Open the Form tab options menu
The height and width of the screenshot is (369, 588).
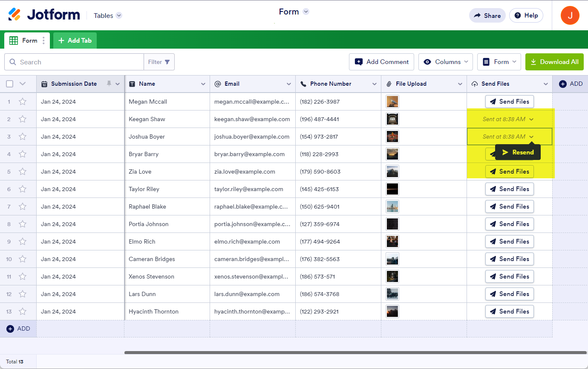(x=43, y=41)
